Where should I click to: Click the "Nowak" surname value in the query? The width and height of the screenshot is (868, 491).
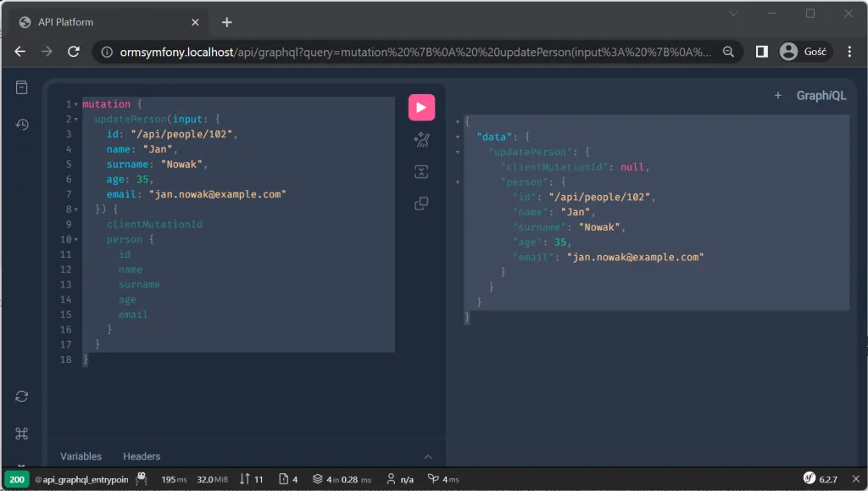click(x=181, y=165)
